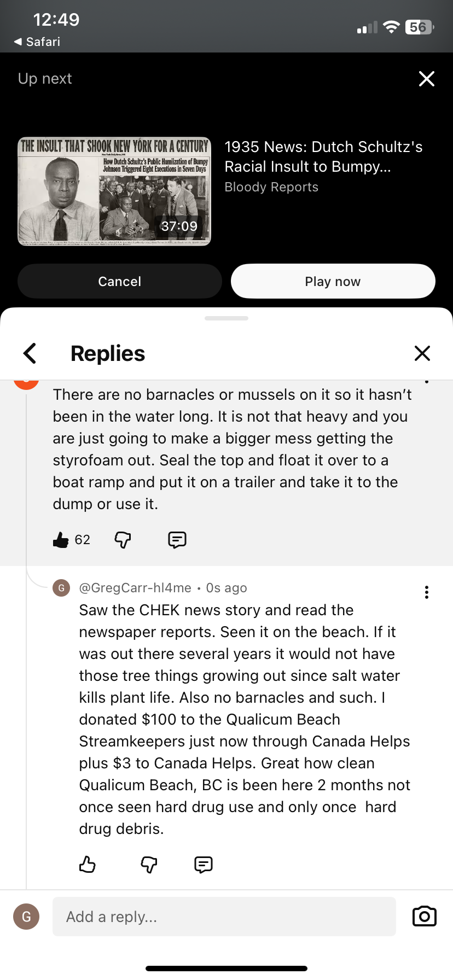The image size is (453, 980).
Task: Open options menu for GregCarr's reply
Action: coord(426,592)
